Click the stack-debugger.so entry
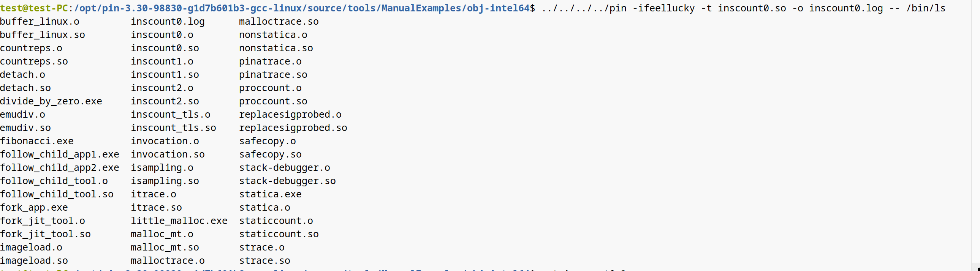This screenshot has height=271, width=980. click(287, 181)
